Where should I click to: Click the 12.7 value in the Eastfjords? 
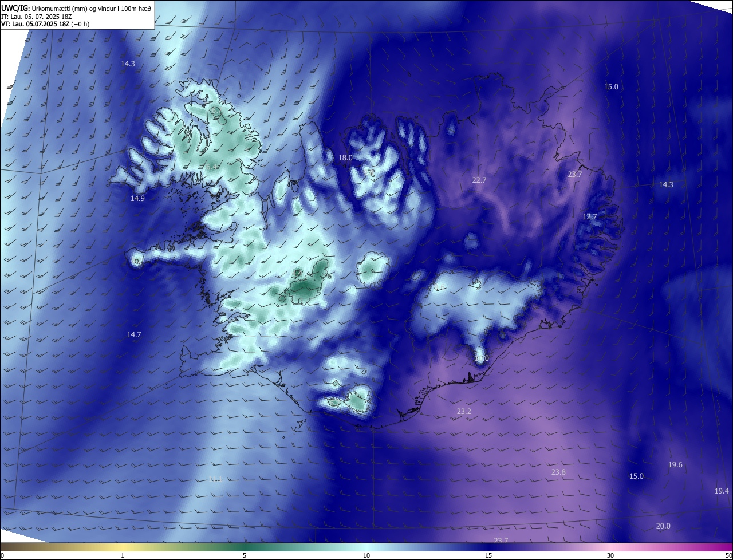point(590,216)
